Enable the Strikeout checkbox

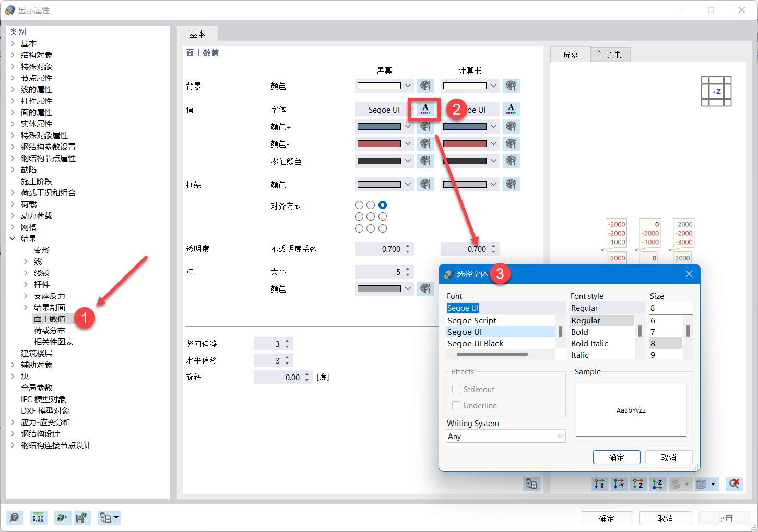(457, 389)
